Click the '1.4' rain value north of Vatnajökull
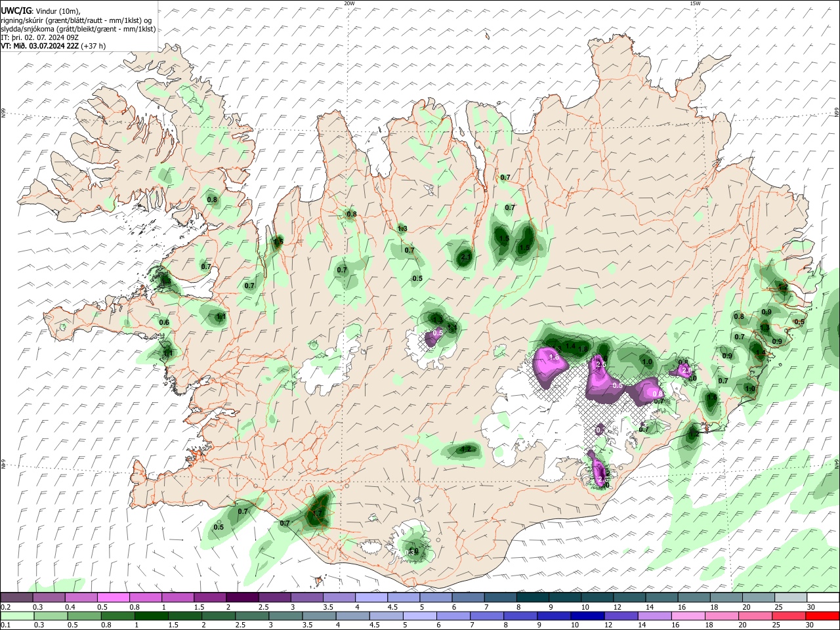The width and height of the screenshot is (840, 630). (x=570, y=346)
